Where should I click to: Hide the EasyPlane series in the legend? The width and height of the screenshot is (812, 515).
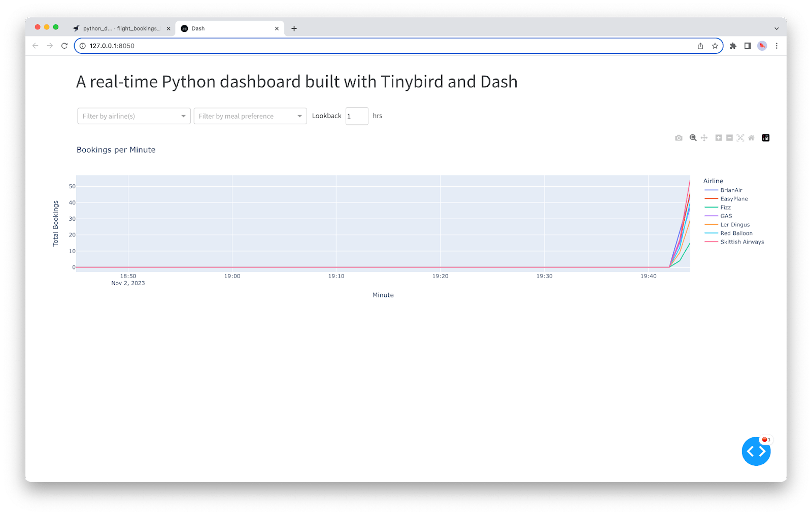pyautogui.click(x=734, y=199)
